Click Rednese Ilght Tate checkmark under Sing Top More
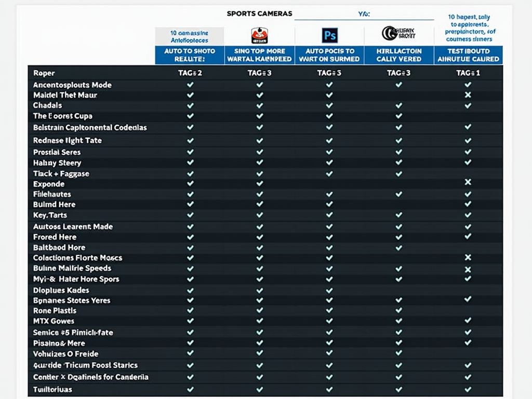 point(260,140)
